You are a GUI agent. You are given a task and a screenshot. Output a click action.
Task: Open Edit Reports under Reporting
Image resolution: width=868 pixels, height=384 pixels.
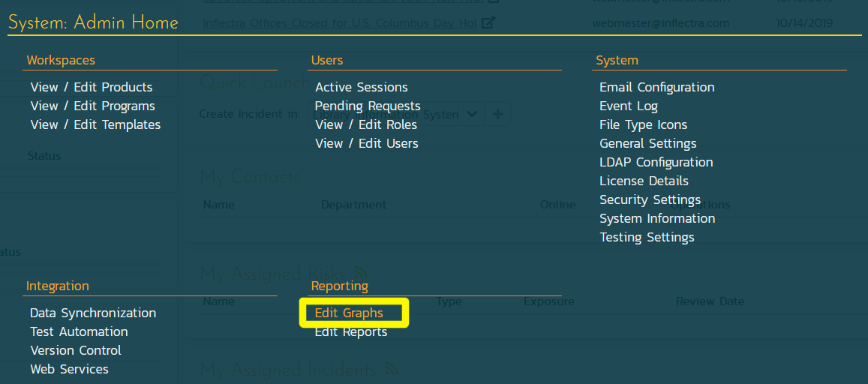pyautogui.click(x=350, y=331)
